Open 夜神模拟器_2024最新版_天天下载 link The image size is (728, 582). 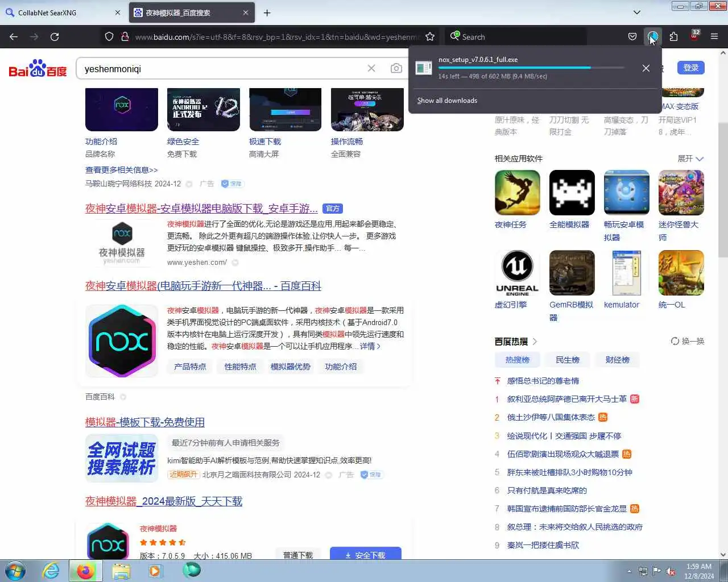click(x=164, y=501)
